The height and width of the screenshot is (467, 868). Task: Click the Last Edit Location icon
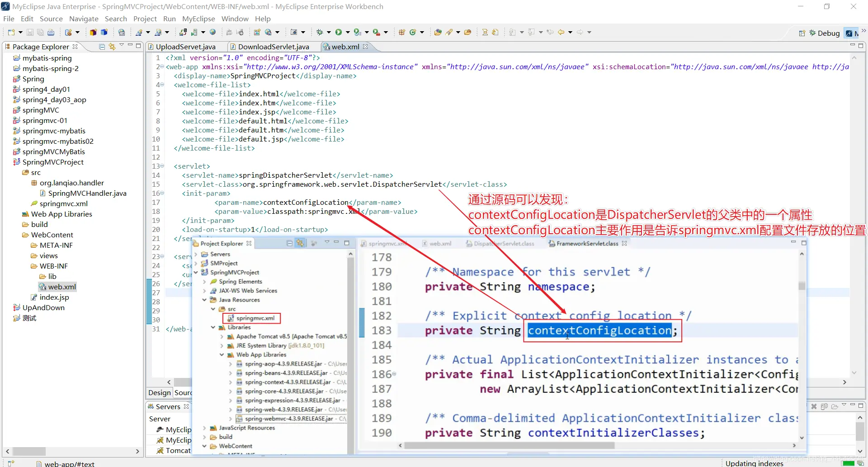[x=550, y=32]
